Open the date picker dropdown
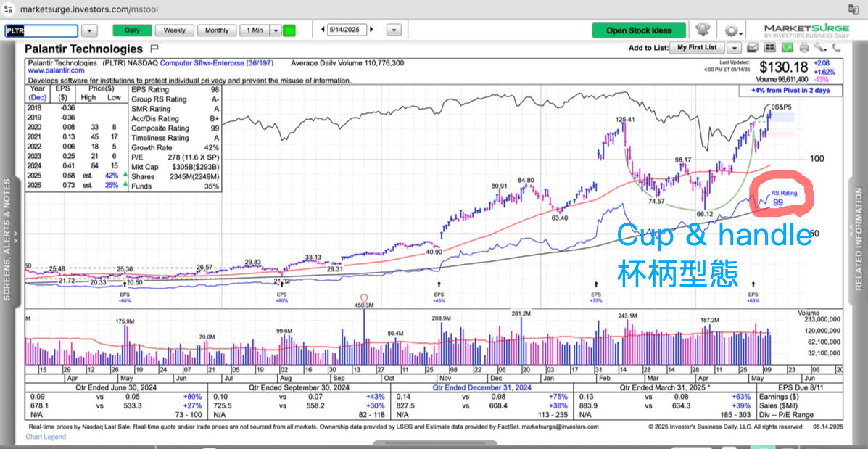Image resolution: width=868 pixels, height=449 pixels. point(394,30)
